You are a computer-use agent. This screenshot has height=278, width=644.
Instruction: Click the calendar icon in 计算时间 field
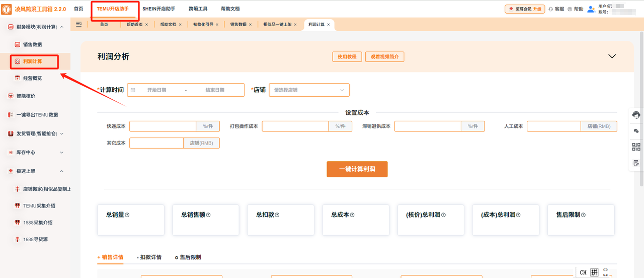[133, 90]
